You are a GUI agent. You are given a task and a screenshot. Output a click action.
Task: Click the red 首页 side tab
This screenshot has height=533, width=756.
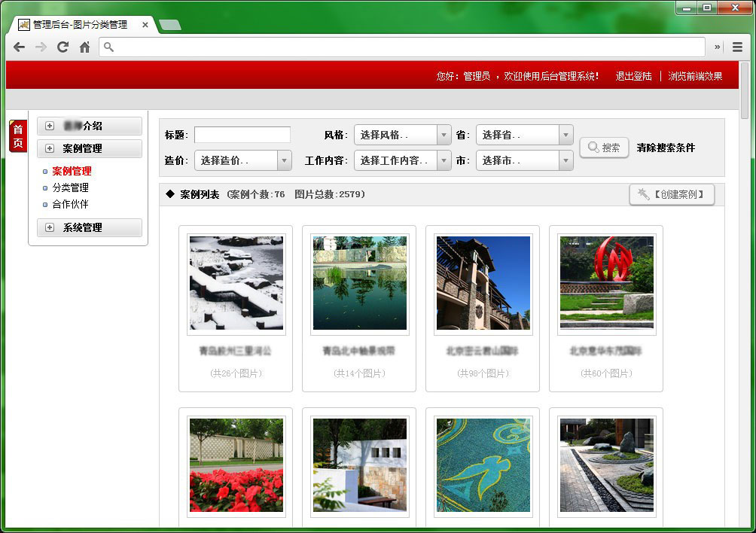pyautogui.click(x=18, y=136)
